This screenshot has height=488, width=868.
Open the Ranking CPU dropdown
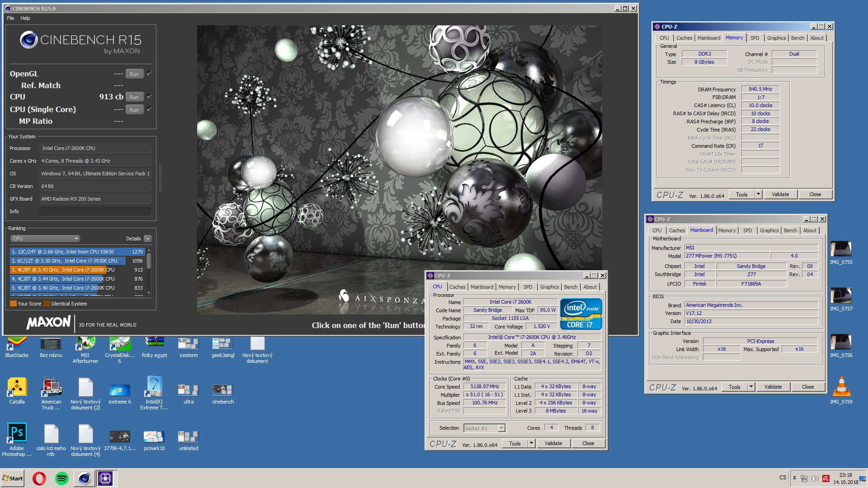click(45, 239)
